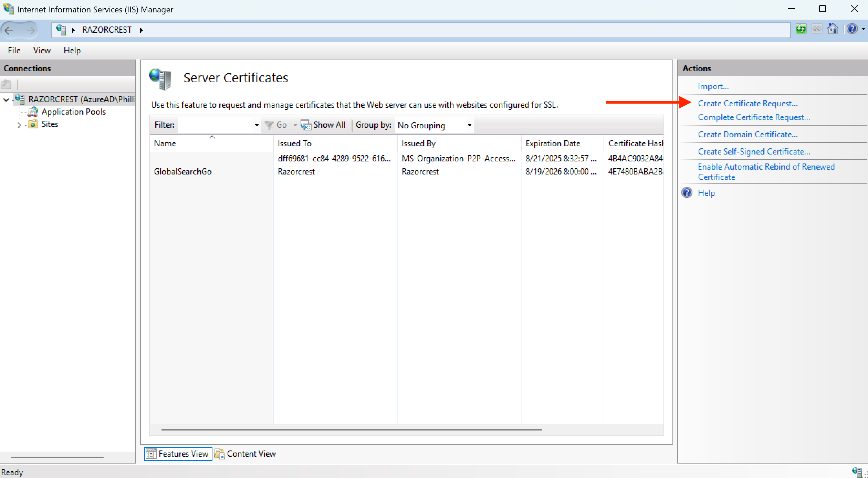Click Create Self-Signed Certificate link

[x=753, y=151]
